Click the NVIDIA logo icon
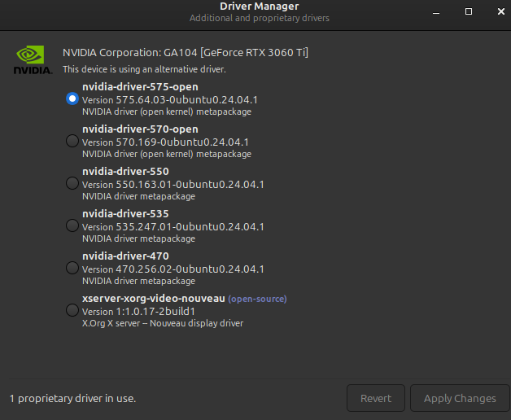Screen dimensions: 511x420 pyautogui.click(x=33, y=59)
